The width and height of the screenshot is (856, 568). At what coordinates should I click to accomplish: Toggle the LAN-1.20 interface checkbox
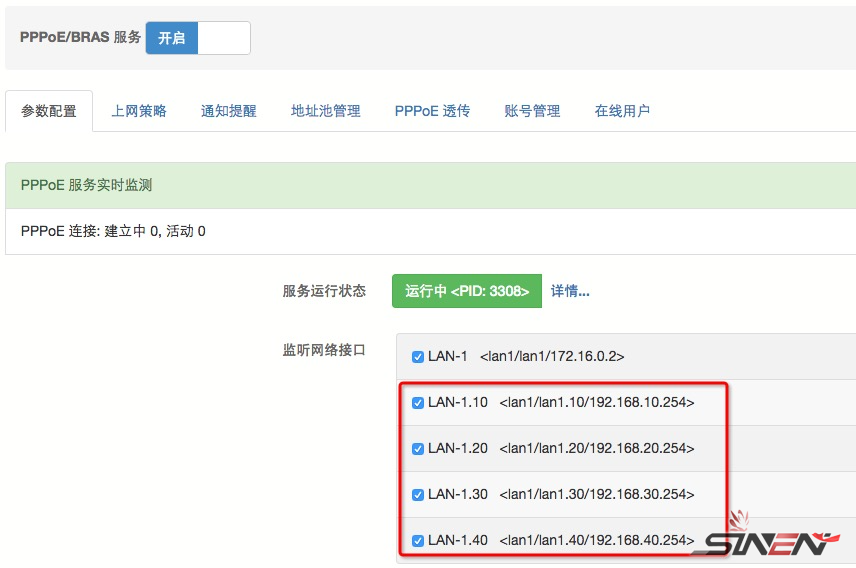418,448
